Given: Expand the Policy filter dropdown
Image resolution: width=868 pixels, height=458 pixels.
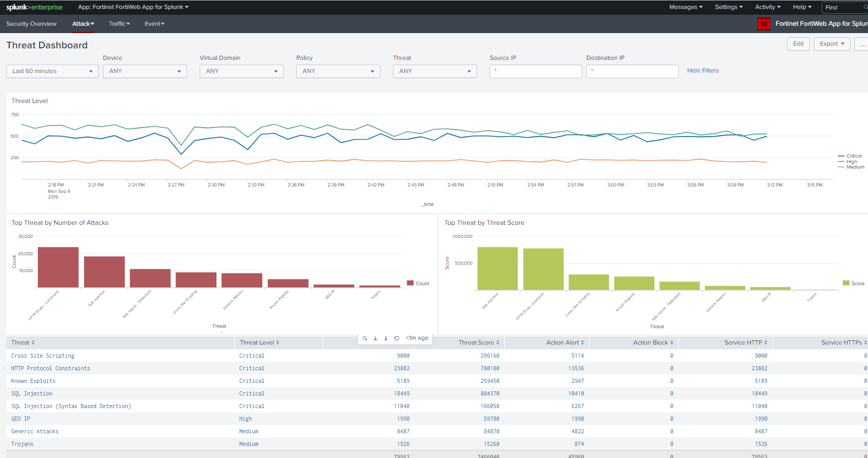Looking at the screenshot, I should (338, 71).
